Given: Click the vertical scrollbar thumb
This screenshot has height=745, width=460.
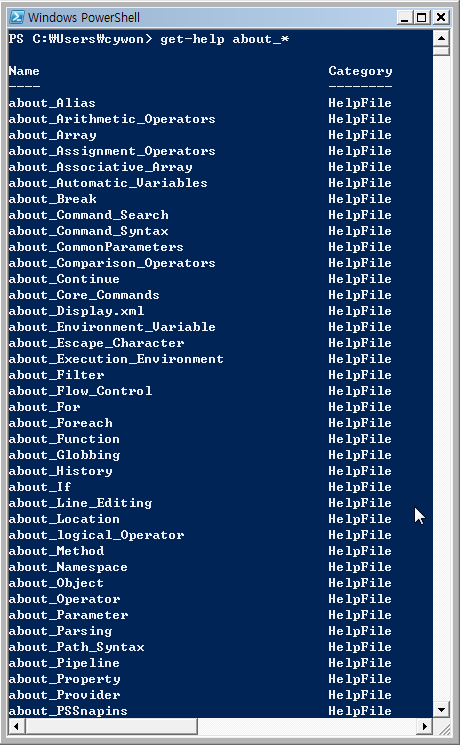Looking at the screenshot, I should coord(441,51).
